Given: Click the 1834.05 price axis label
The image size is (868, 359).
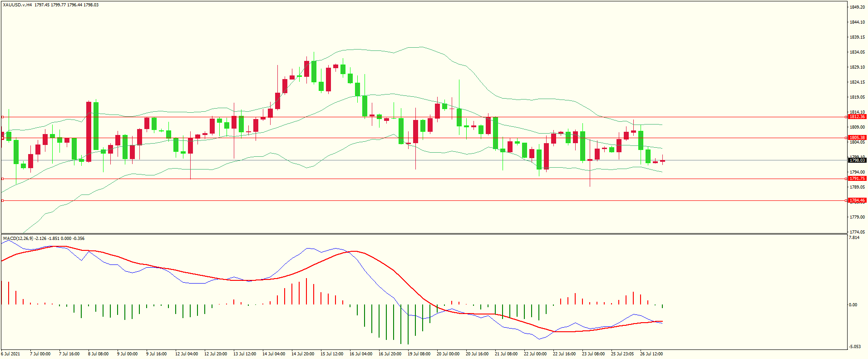Looking at the screenshot, I should [857, 52].
